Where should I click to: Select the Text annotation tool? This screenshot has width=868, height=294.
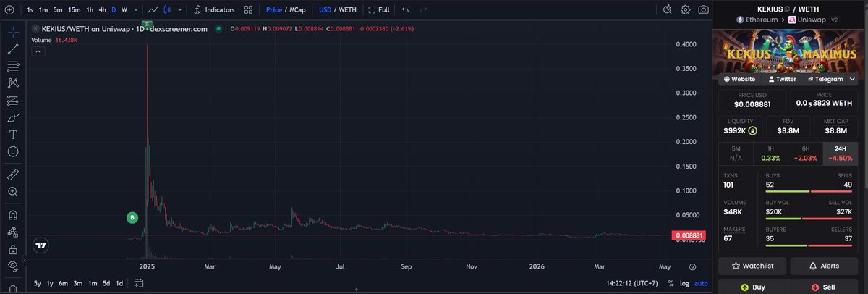pos(12,135)
